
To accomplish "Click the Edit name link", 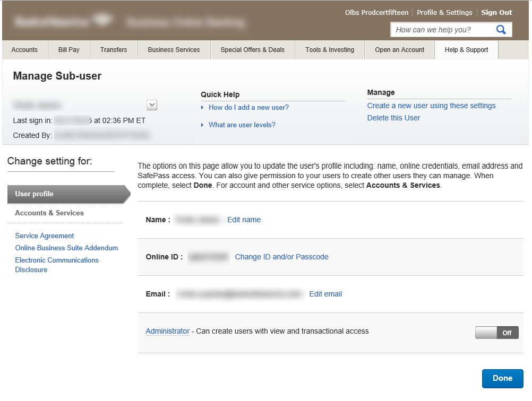I will click(244, 220).
